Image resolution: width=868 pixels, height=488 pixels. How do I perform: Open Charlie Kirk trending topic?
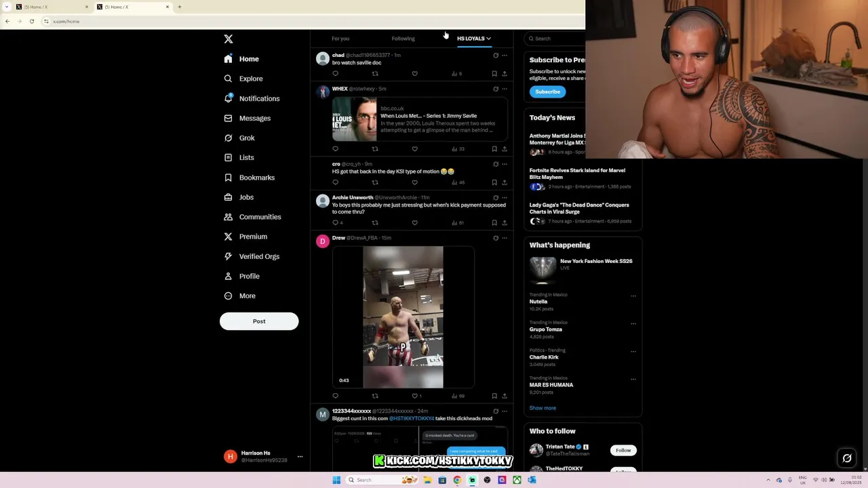click(x=544, y=357)
